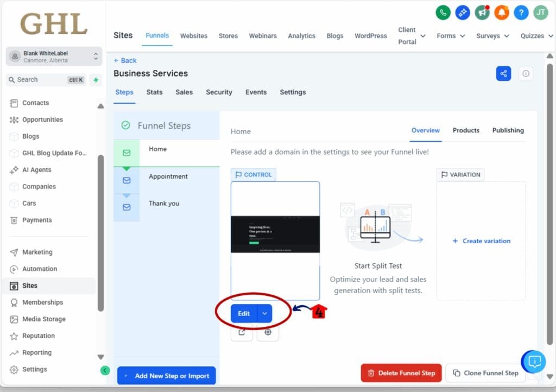
Task: Open the Stats tab
Action: tap(154, 92)
